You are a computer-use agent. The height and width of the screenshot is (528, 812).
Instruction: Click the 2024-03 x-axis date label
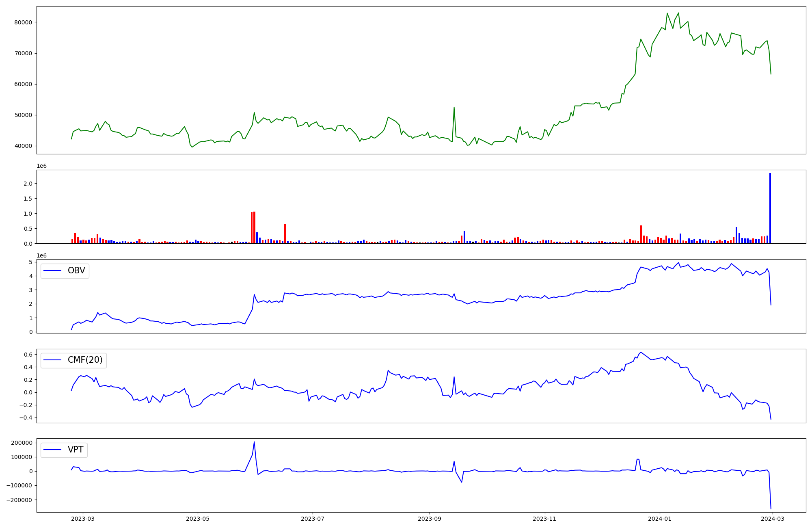pos(773,519)
